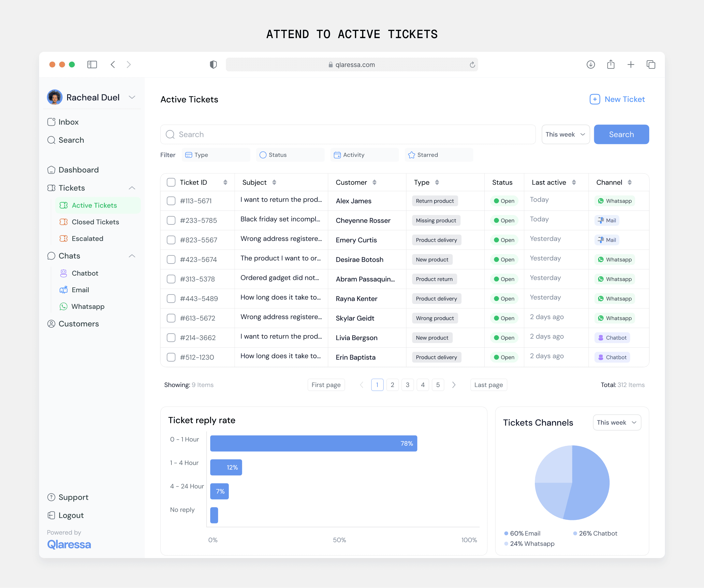Screen dimensions: 704x588
Task: Sort table by Subject arrows
Action: coord(274,182)
